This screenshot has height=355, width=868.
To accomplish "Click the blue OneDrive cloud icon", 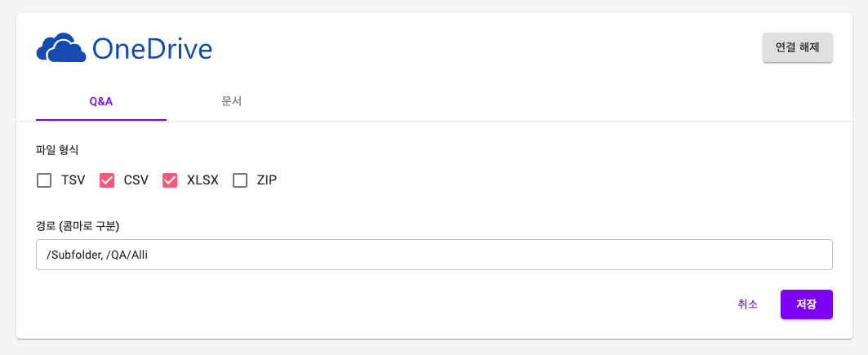I will pyautogui.click(x=61, y=47).
